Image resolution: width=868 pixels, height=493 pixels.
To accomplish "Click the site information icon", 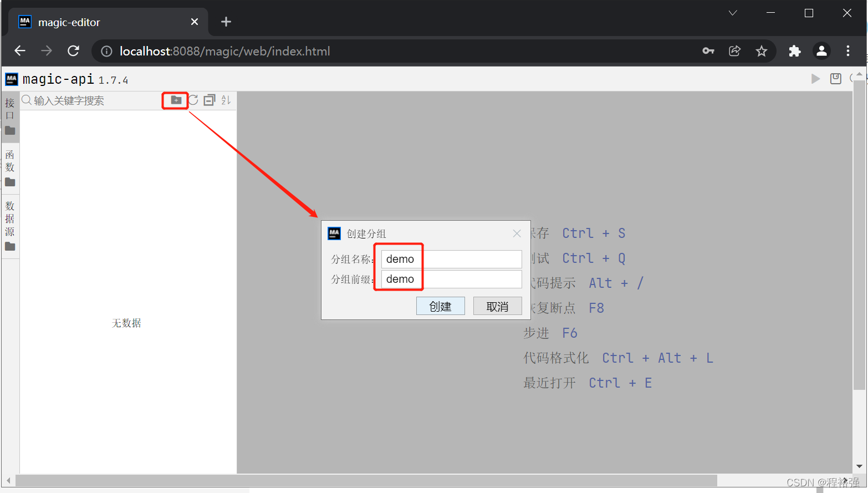I will (x=106, y=51).
